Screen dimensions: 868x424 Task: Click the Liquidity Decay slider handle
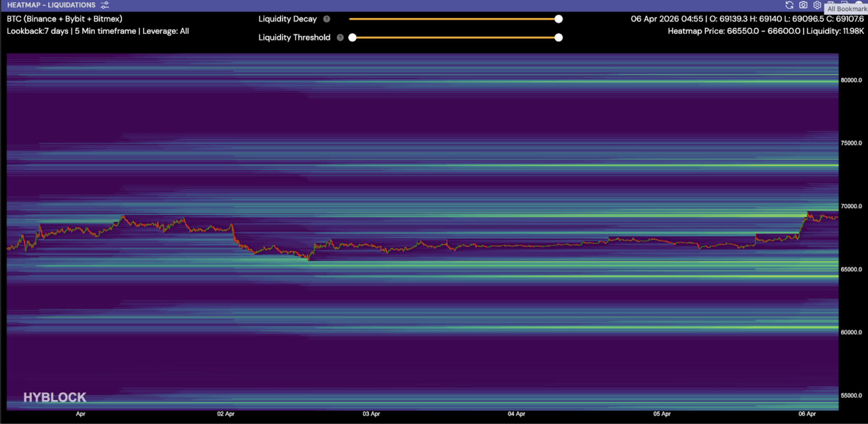pos(558,19)
